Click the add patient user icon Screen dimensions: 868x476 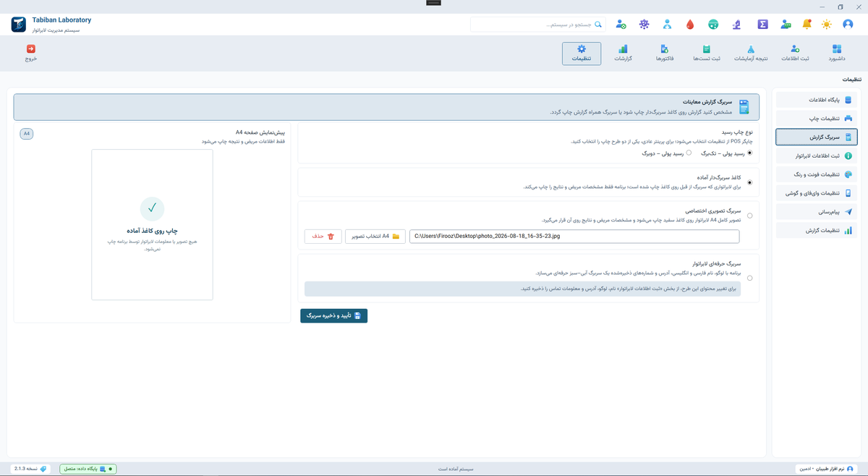621,24
